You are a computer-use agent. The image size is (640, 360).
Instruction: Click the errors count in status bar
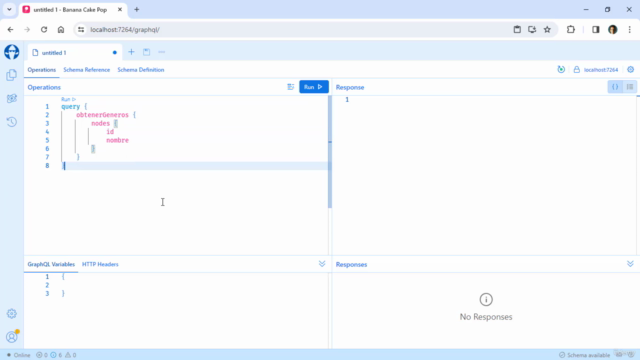pyautogui.click(x=42, y=355)
